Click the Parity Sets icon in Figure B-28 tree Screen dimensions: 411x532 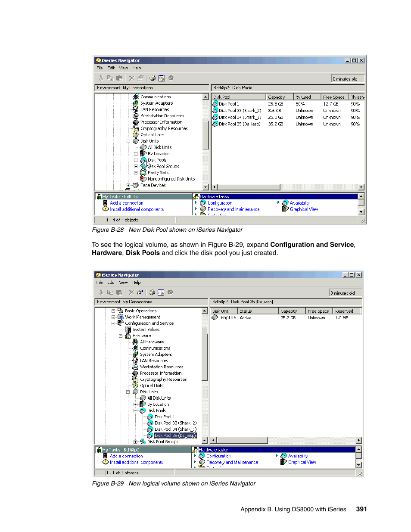click(143, 172)
